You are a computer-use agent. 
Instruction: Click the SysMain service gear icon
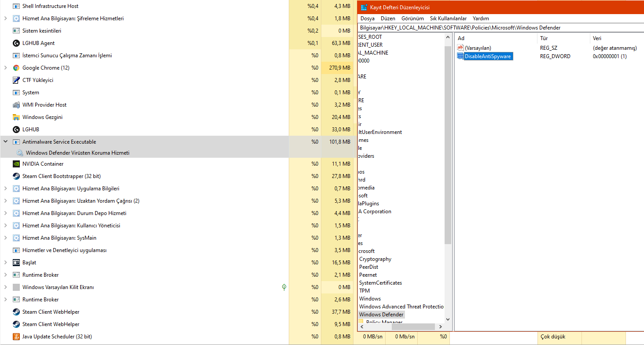(x=16, y=238)
